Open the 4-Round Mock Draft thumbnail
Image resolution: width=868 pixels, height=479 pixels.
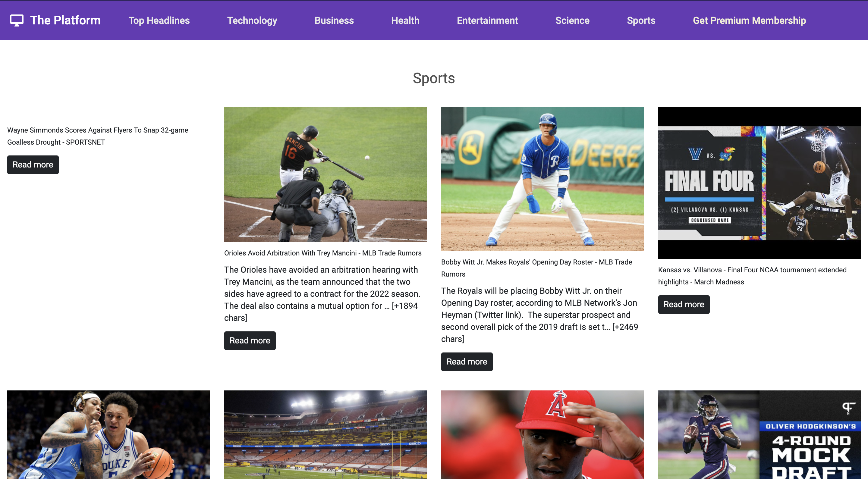(x=759, y=435)
